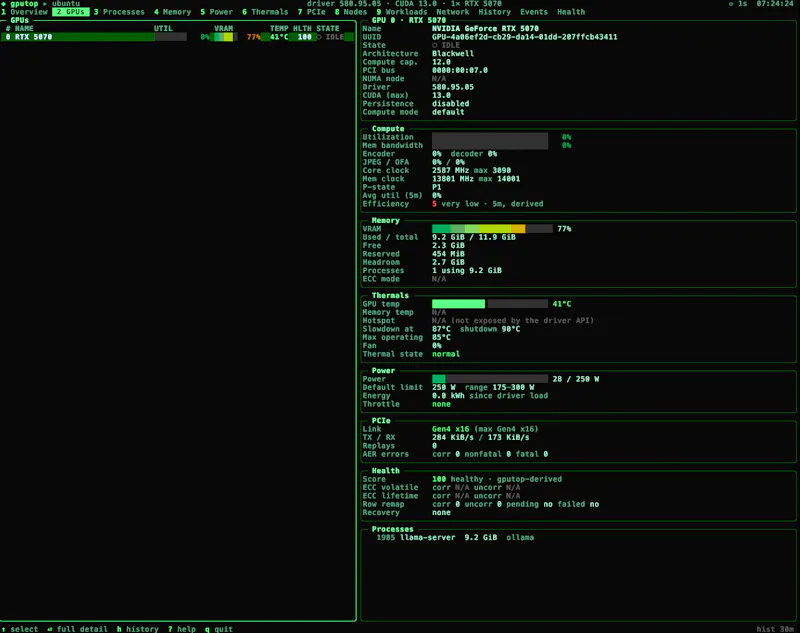The height and width of the screenshot is (633, 800).
Task: Click the IDLE state in GPU row
Action: 330,37
